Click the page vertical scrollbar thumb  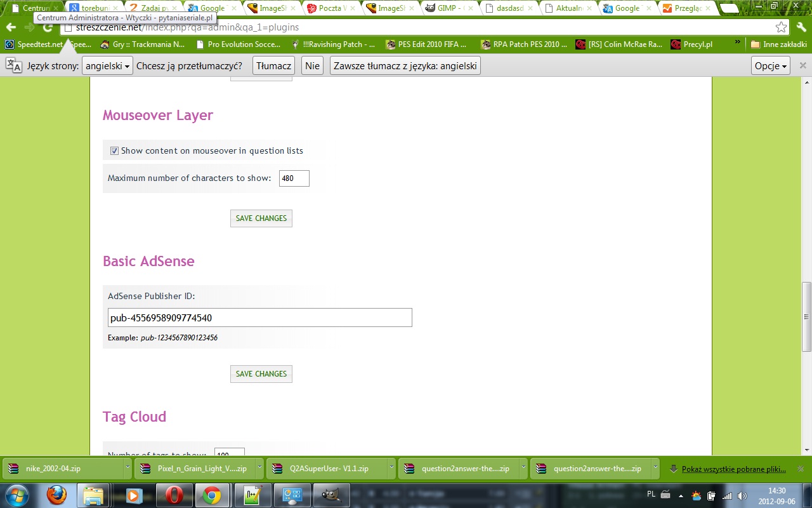pyautogui.click(x=806, y=316)
